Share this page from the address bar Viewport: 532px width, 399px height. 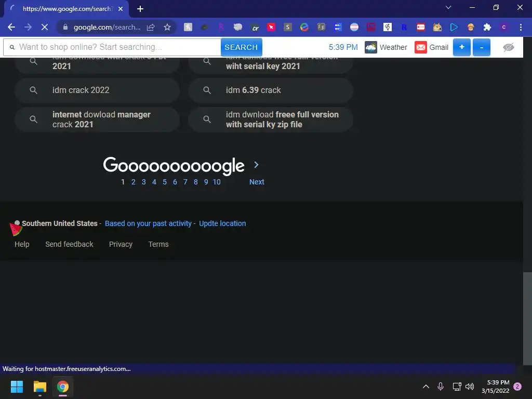(151, 27)
